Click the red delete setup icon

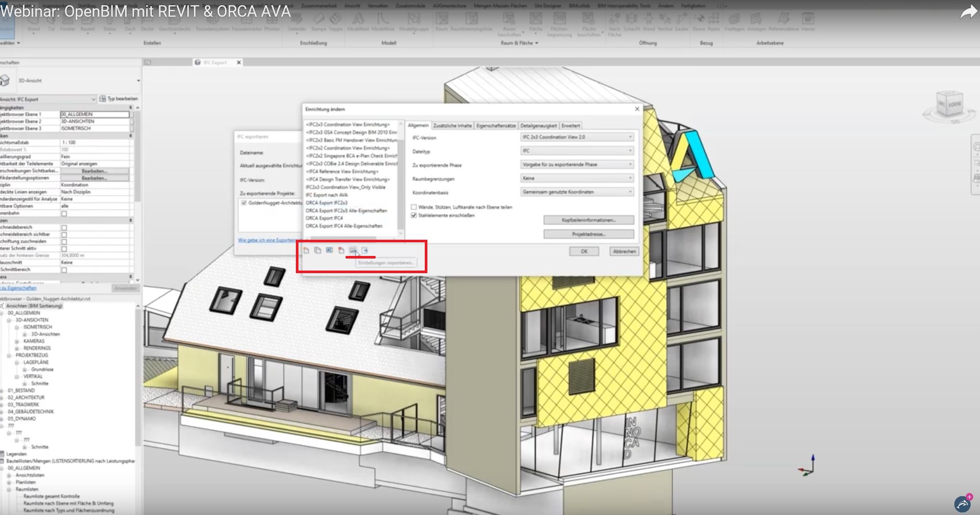341,251
